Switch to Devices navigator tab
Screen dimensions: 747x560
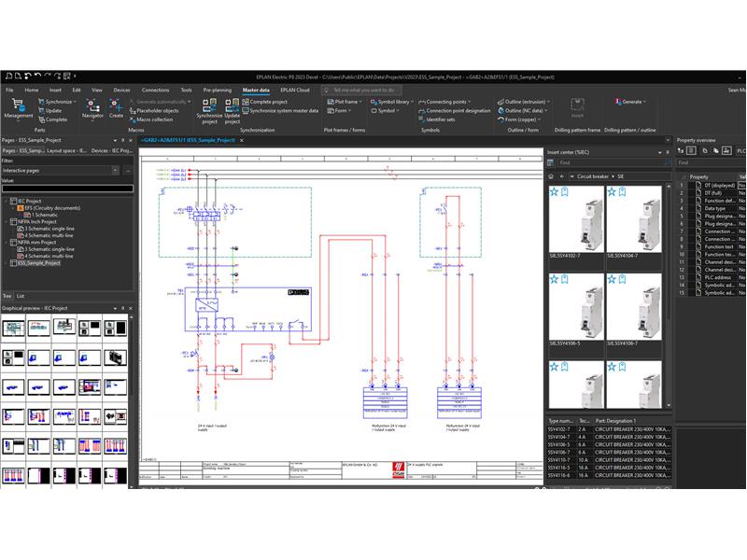point(111,150)
